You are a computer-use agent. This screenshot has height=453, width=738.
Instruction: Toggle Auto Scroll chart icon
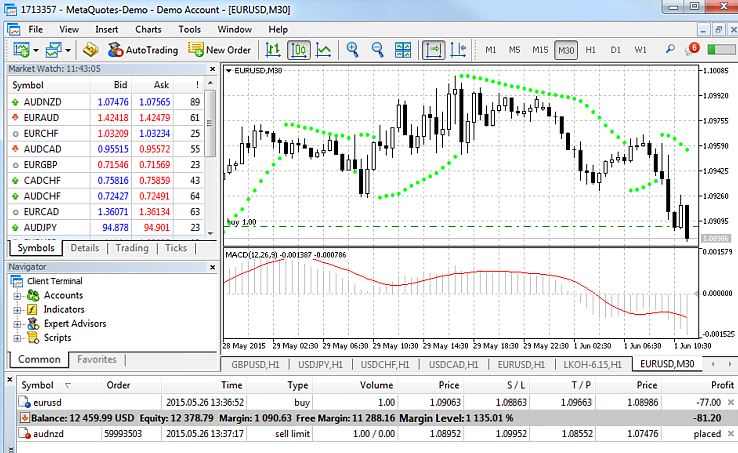433,49
